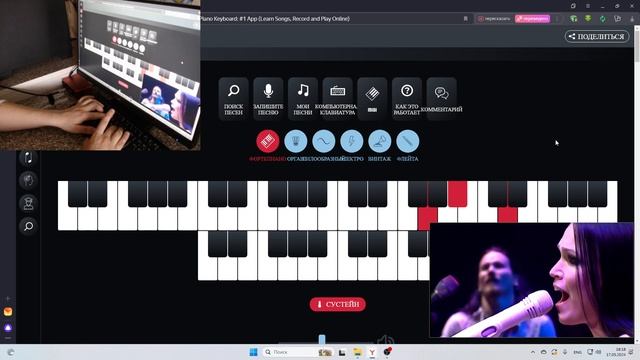The height and width of the screenshot is (360, 640).
Task: Click the person avatar sidebar icon
Action: pos(28,203)
